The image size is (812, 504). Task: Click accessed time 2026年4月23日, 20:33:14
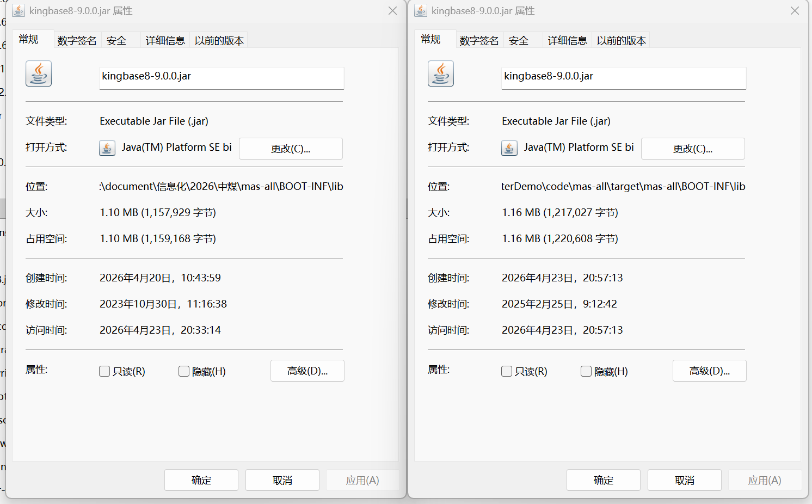(x=160, y=330)
